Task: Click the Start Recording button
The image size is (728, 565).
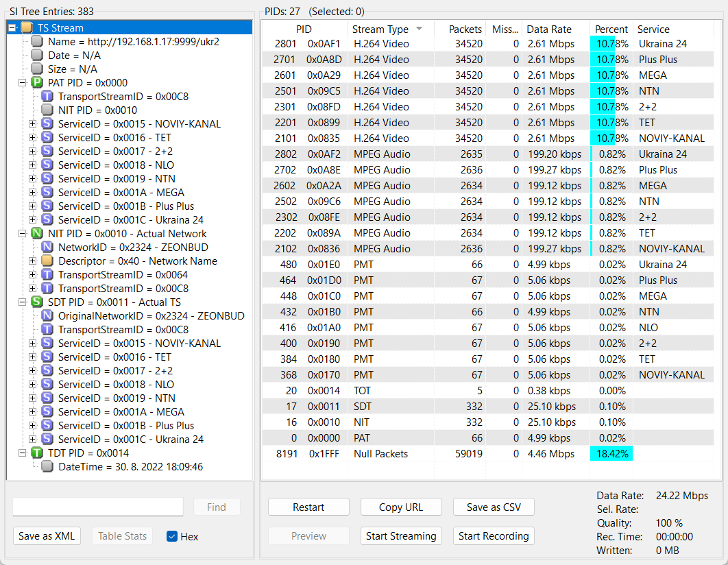Action: coord(494,536)
